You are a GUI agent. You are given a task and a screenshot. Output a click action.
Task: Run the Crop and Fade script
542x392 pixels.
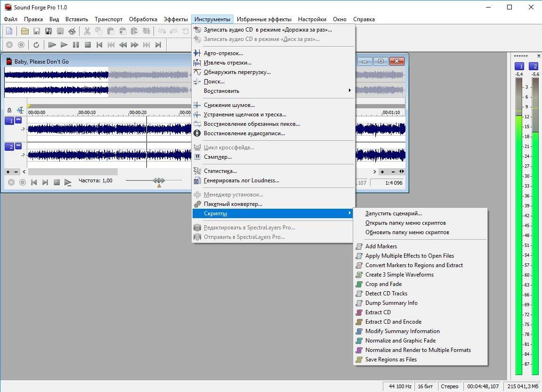click(x=421, y=284)
